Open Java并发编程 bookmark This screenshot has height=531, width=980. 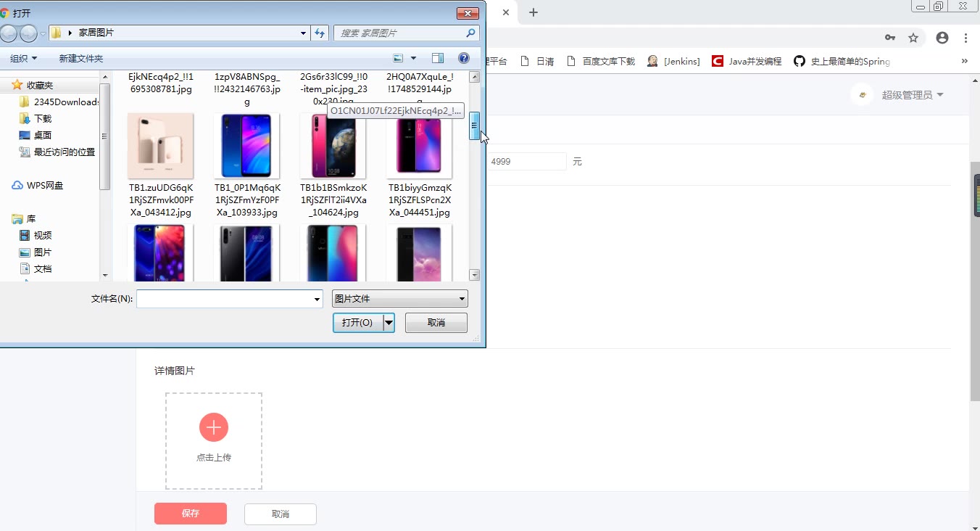747,62
